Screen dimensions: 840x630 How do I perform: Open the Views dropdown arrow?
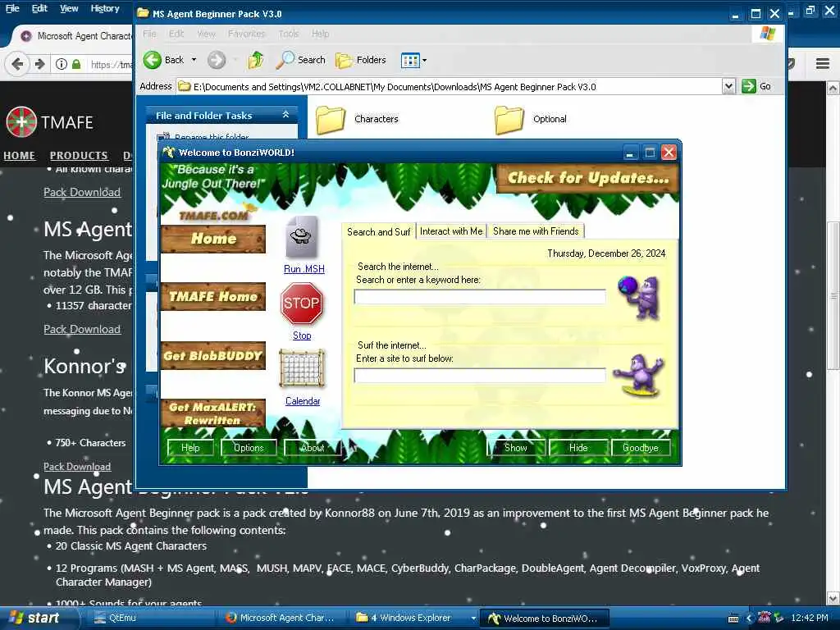click(424, 61)
